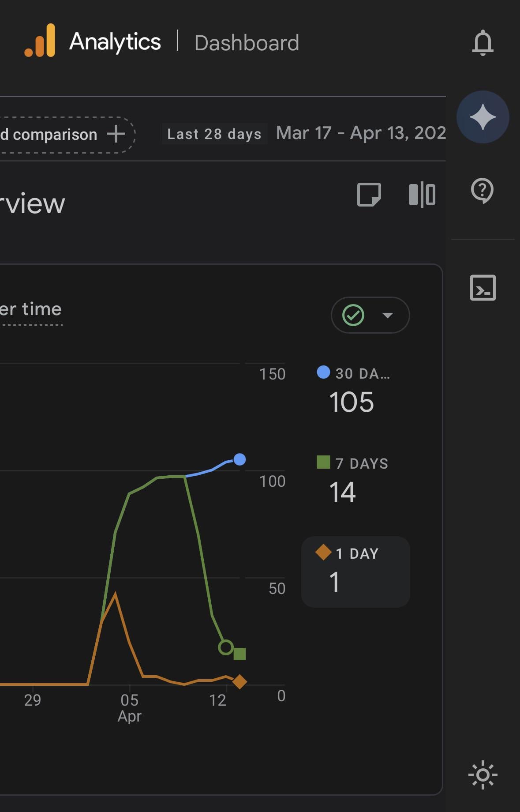The height and width of the screenshot is (812, 520).
Task: Toggle the light/dark theme sun icon
Action: (x=483, y=774)
